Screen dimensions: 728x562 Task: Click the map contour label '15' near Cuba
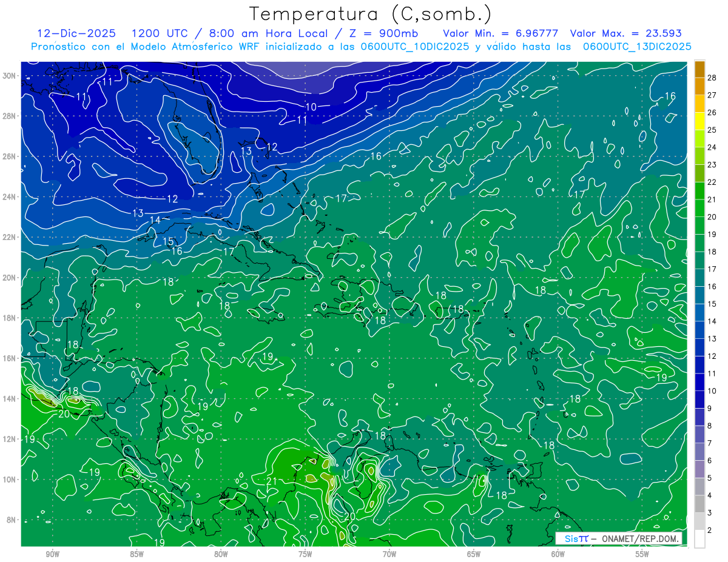(x=168, y=241)
